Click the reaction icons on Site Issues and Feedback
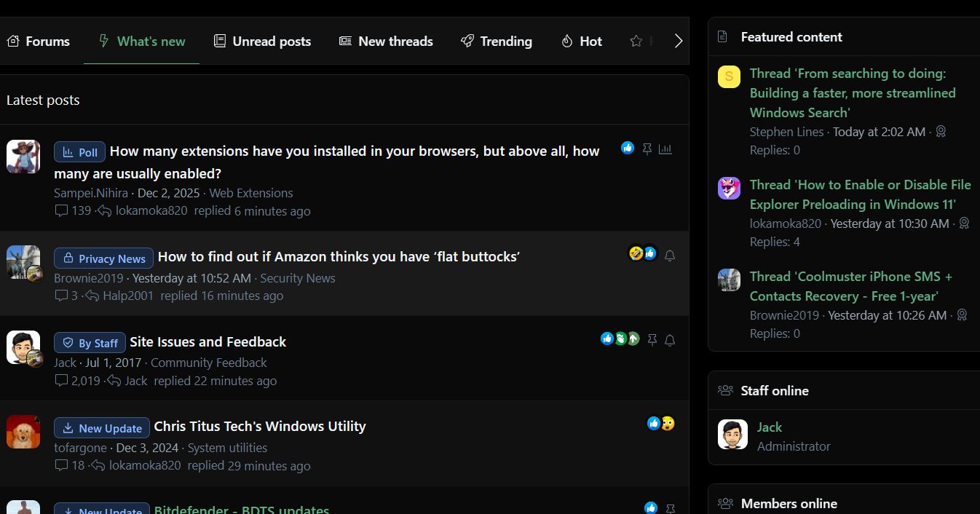980x514 pixels. tap(620, 339)
